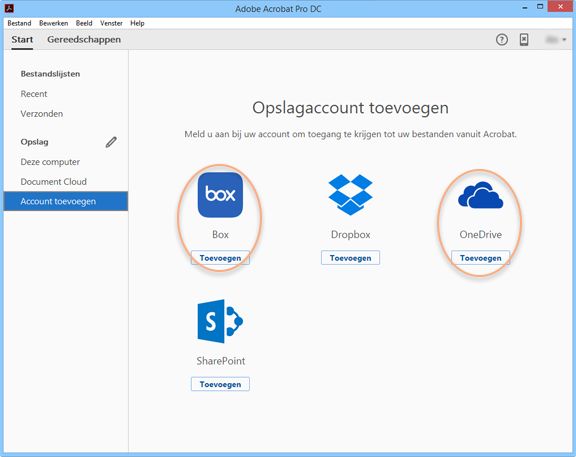Click the mobile device icon in the toolbar

pyautogui.click(x=524, y=39)
